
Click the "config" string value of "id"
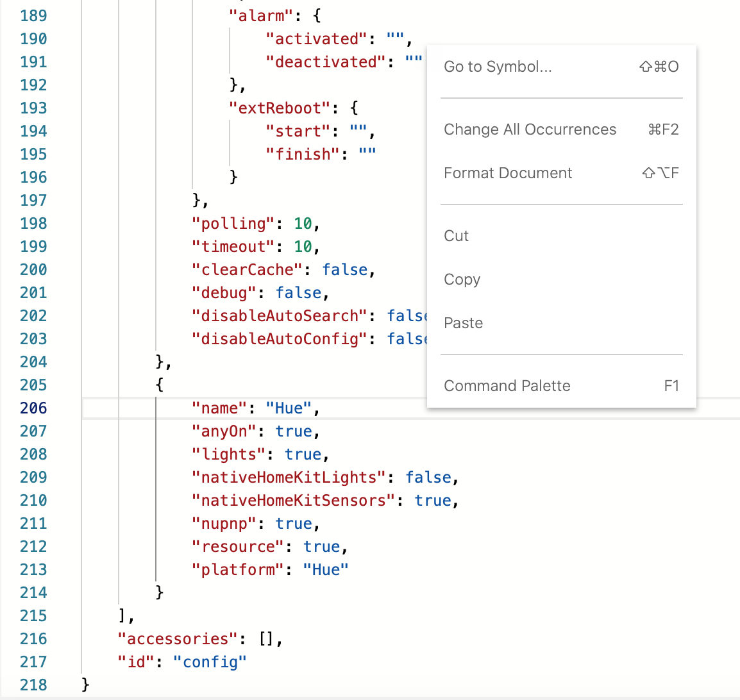point(210,662)
